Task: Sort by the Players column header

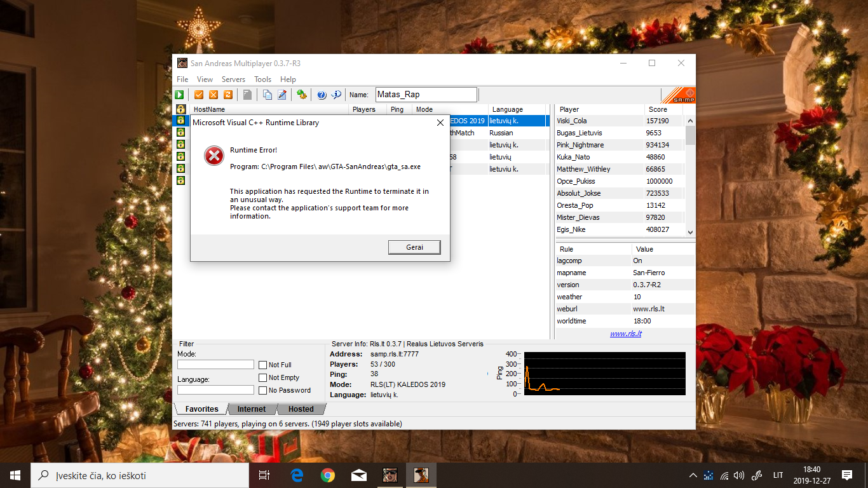Action: point(367,109)
